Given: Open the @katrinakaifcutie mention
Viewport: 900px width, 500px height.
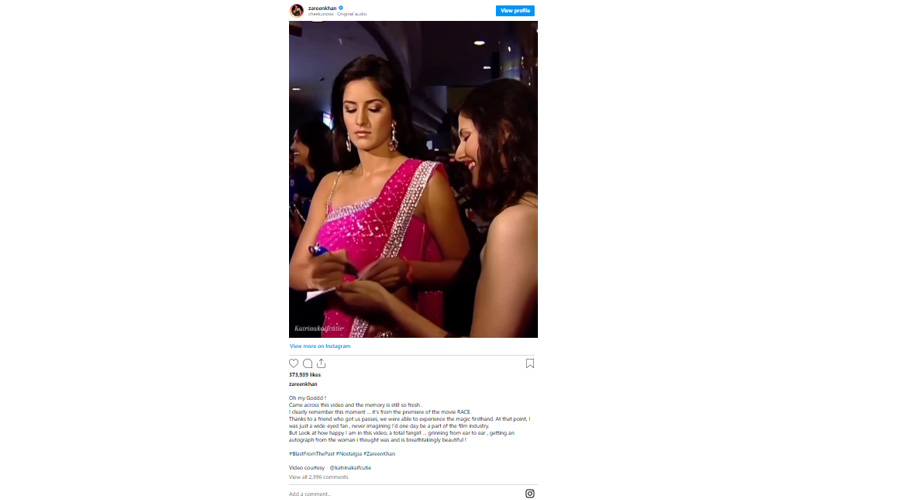Looking at the screenshot, I should pyautogui.click(x=350, y=468).
